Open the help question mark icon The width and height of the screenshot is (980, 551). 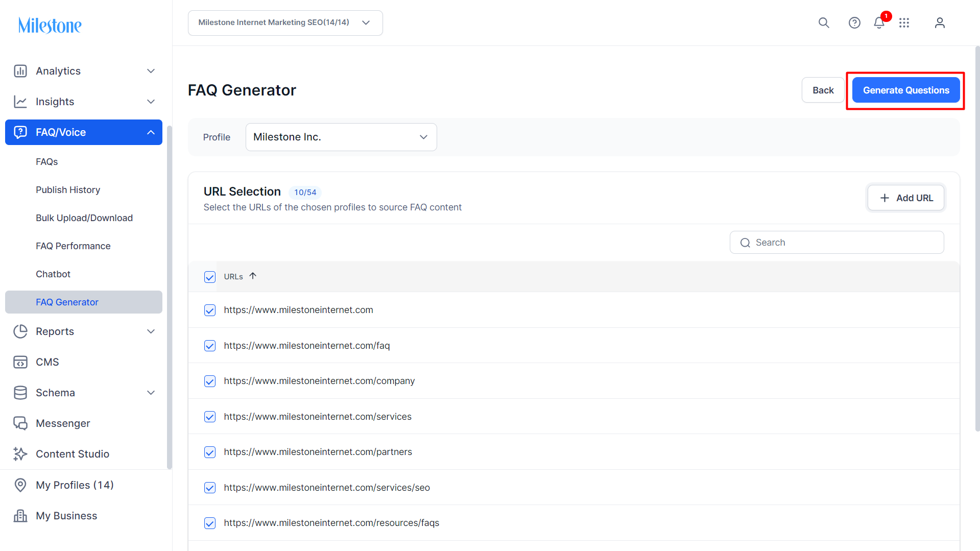pyautogui.click(x=854, y=22)
